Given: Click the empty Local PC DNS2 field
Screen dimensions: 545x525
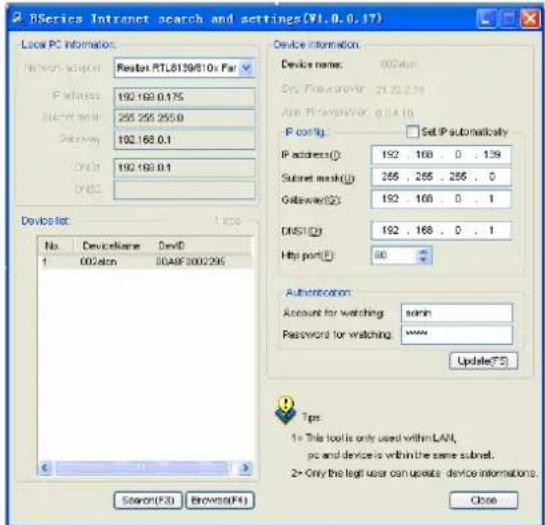Looking at the screenshot, I should click(184, 190).
